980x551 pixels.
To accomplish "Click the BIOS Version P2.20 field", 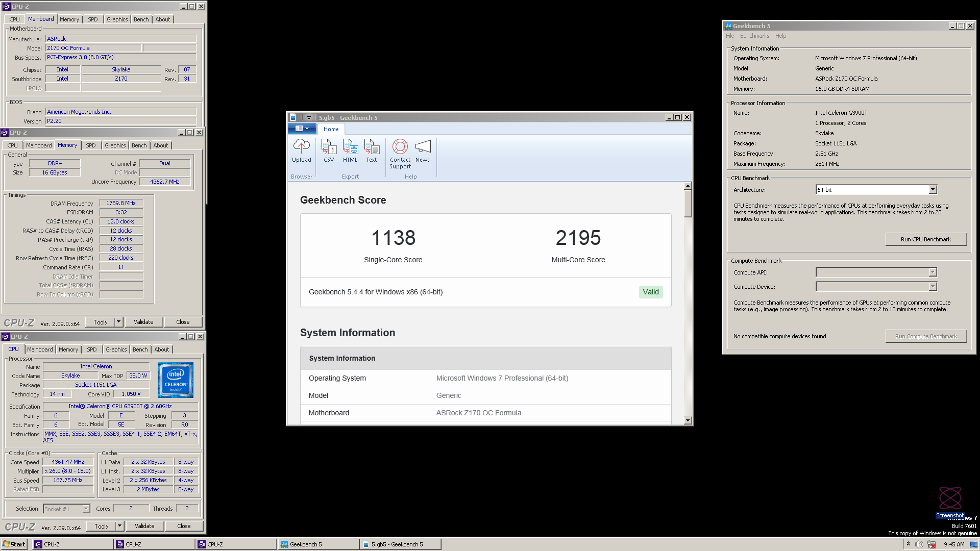I will 121,121.
